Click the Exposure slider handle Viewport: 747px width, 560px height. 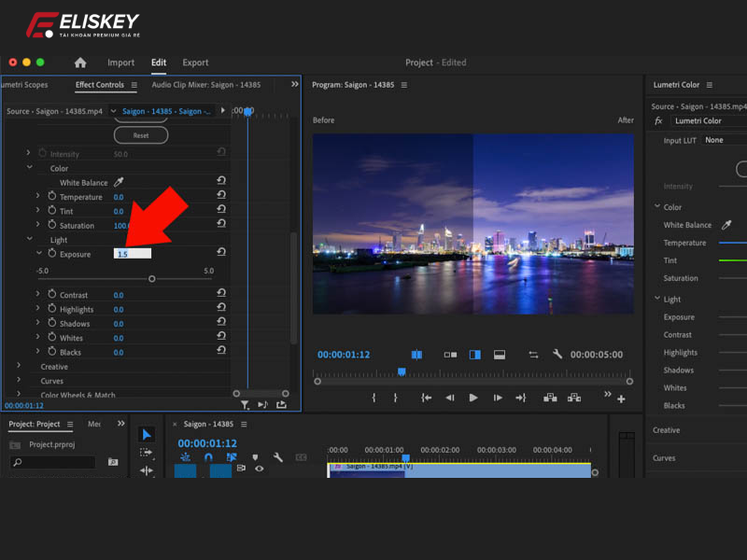click(x=152, y=278)
